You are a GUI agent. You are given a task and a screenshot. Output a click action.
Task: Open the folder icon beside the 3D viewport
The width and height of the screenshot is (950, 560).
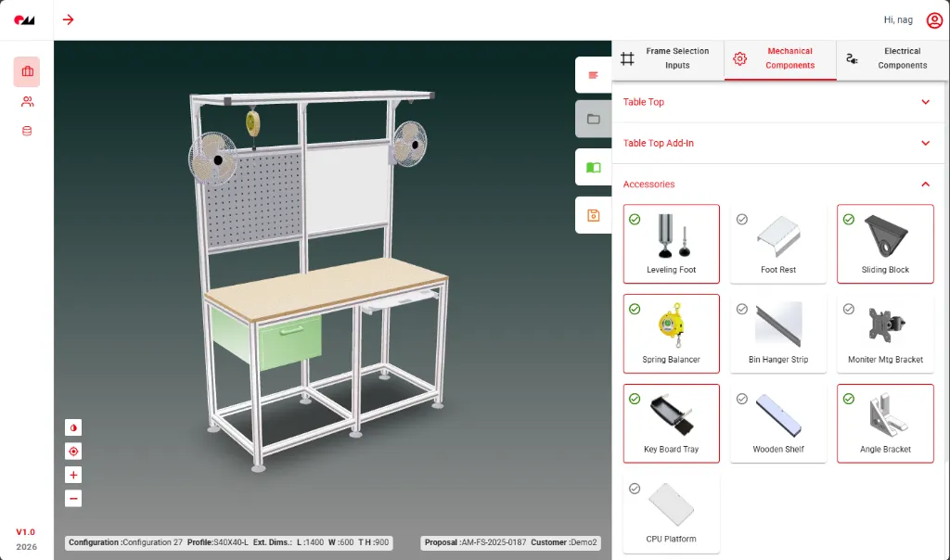tap(592, 120)
